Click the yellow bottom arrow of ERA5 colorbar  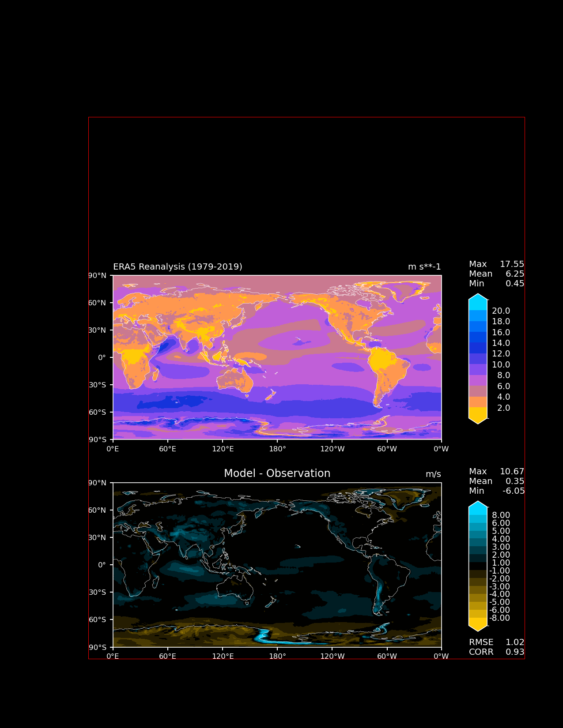coord(478,420)
